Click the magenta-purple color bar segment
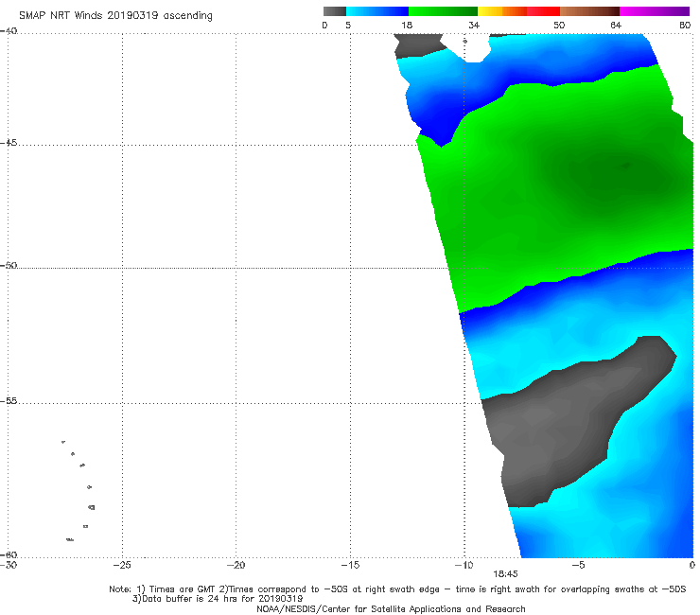 [655, 11]
